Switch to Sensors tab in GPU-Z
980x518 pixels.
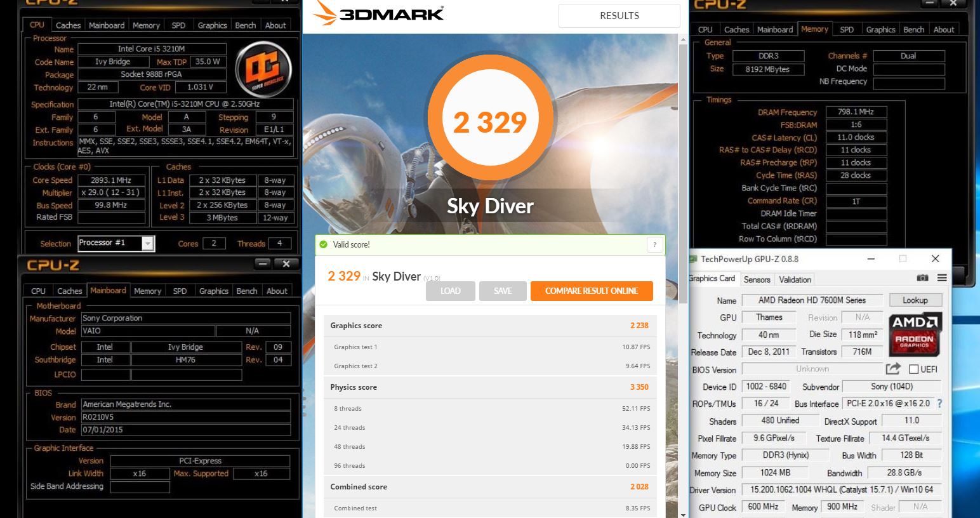[x=757, y=279]
